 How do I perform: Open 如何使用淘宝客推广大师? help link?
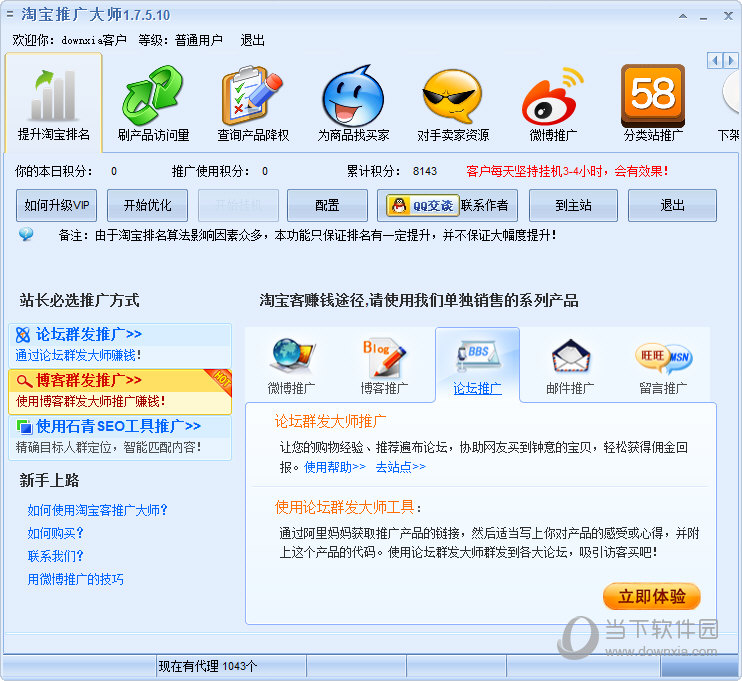click(x=97, y=510)
